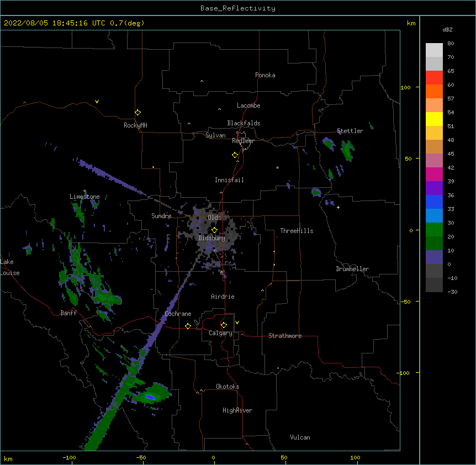The width and height of the screenshot is (476, 465).
Task: Select the blue 36 dBZ legend swatch
Action: 434,202
